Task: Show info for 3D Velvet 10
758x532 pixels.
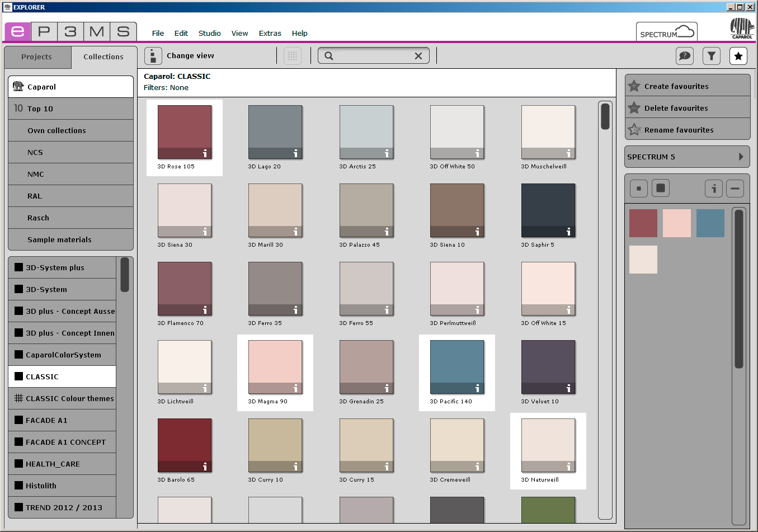Action: 568,388
